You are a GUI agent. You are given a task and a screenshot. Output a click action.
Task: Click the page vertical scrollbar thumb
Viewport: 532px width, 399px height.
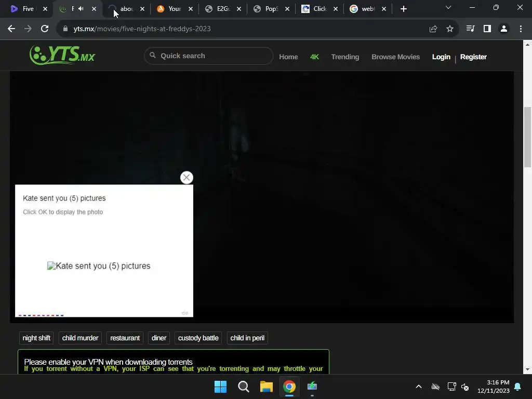click(x=528, y=137)
